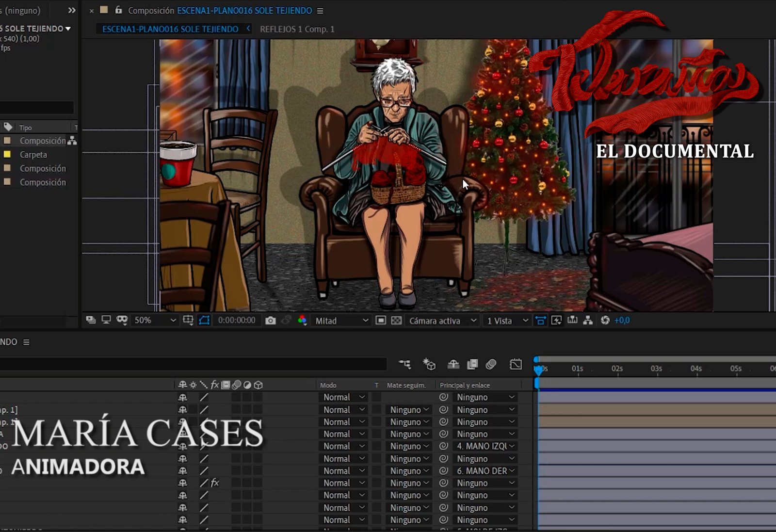Toggle the transparency grid in viewer

tap(396, 321)
